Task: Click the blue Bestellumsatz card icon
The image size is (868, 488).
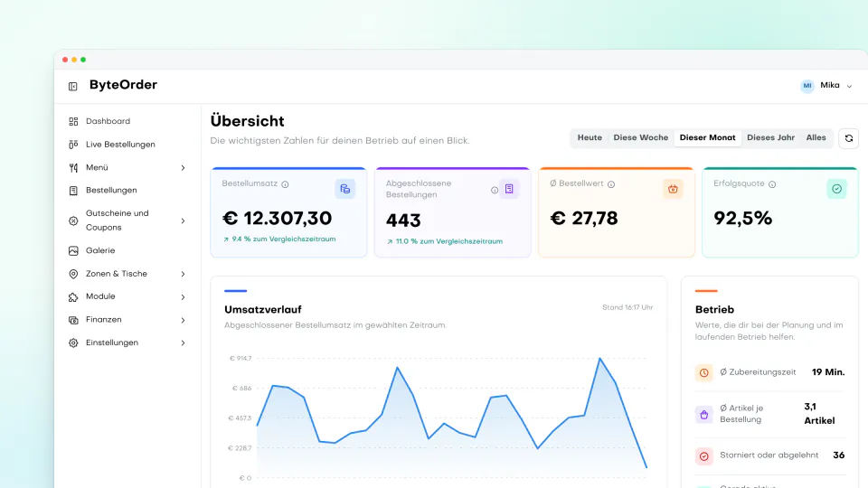Action: pyautogui.click(x=344, y=189)
